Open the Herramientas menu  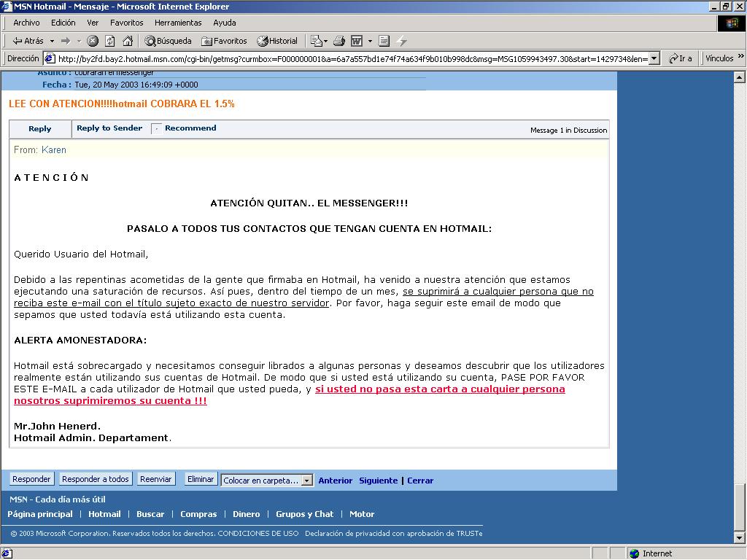(x=178, y=23)
